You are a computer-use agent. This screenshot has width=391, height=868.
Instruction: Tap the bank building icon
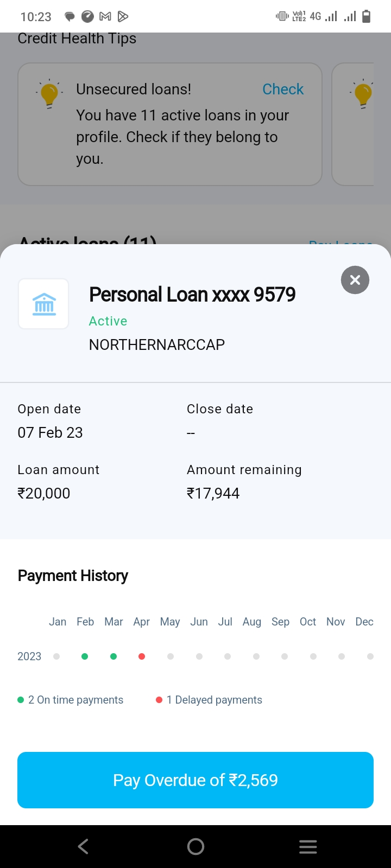pyautogui.click(x=44, y=304)
